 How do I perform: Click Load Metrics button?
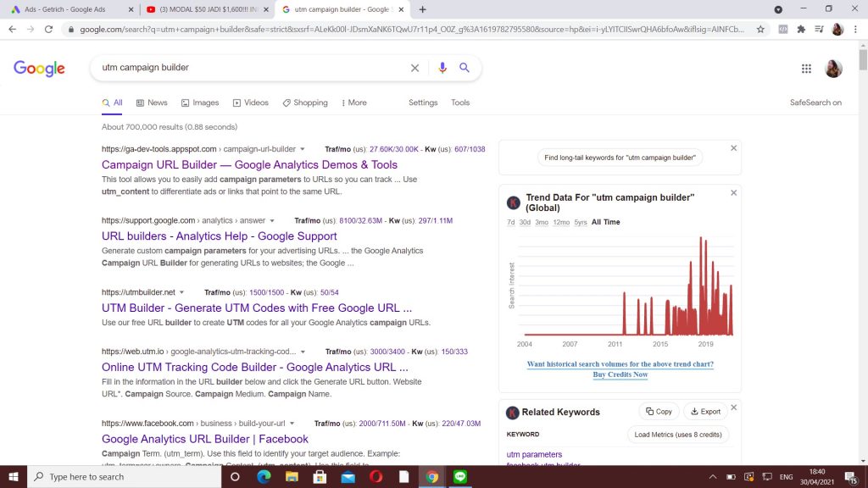click(677, 435)
